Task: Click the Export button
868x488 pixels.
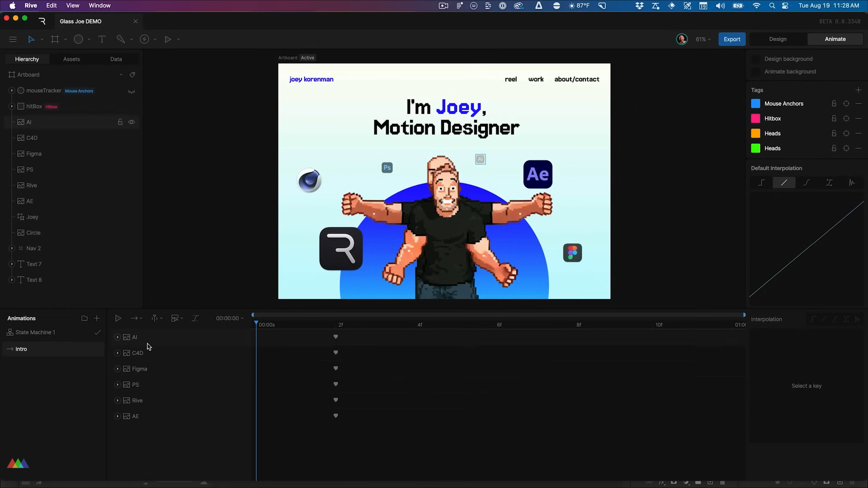Action: [731, 39]
